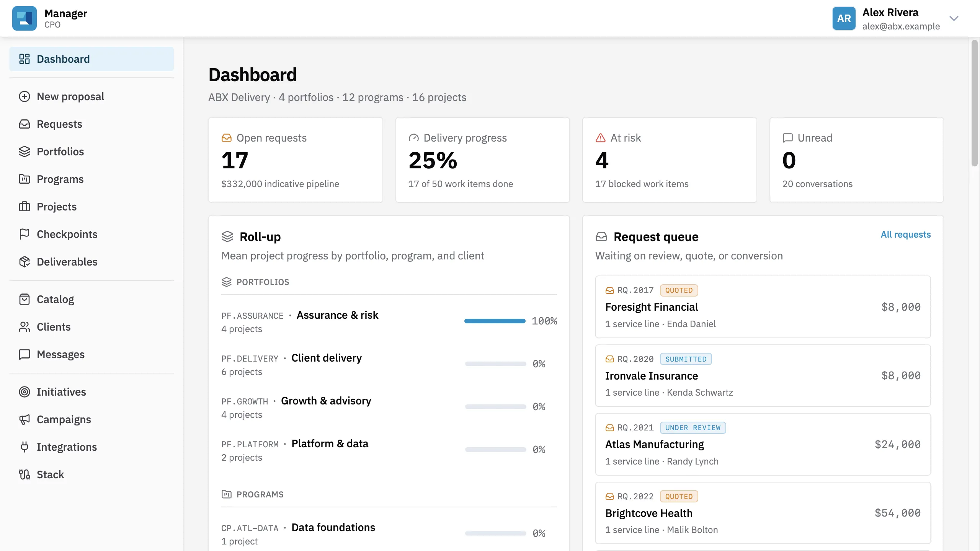Click the Campaigns megaphone icon
This screenshot has height=551, width=980.
pos(24,419)
